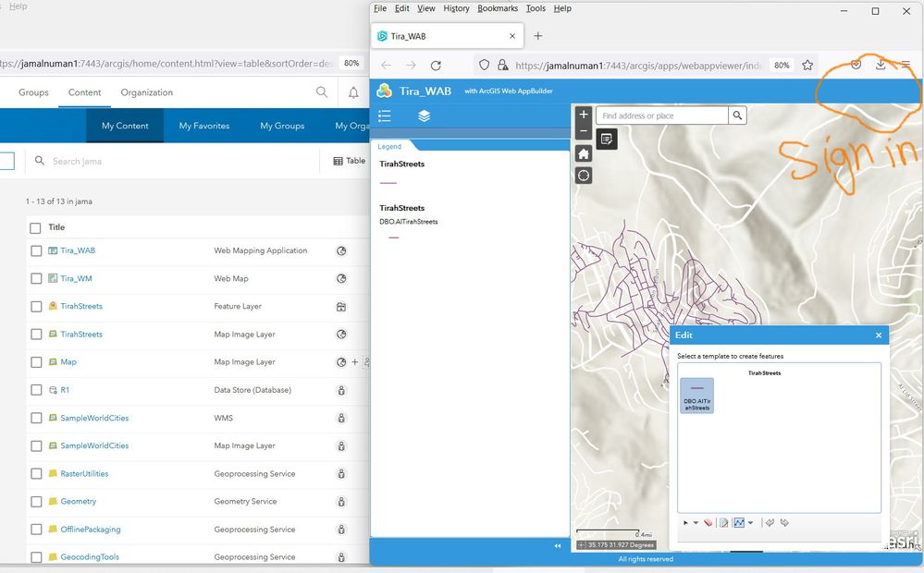Open the SampleWorldCities WMS link

click(94, 418)
